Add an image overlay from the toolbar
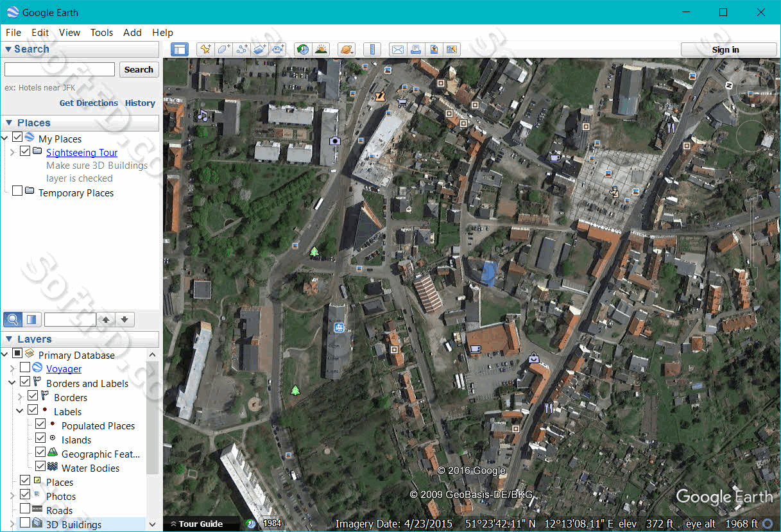781x532 pixels. [x=260, y=49]
